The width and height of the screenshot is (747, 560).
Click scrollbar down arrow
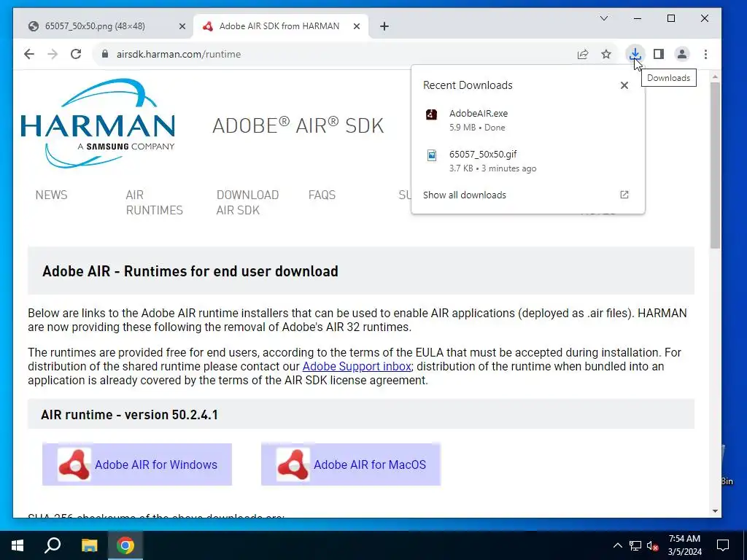(715, 511)
